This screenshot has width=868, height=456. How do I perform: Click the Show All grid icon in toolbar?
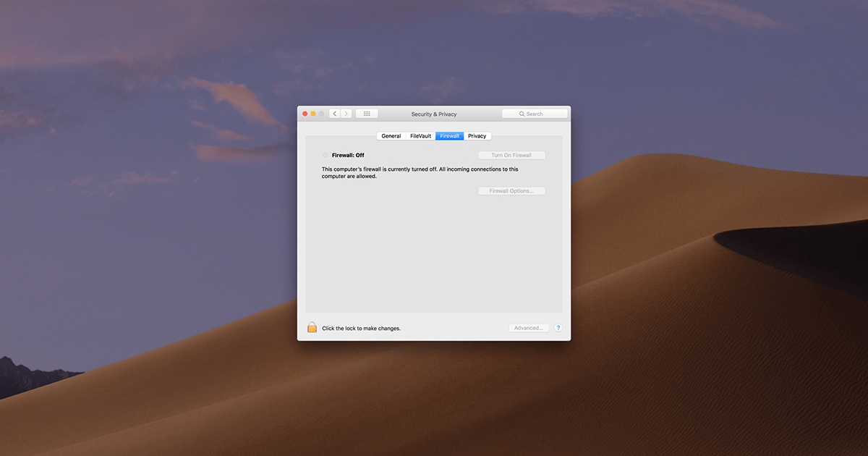click(366, 113)
